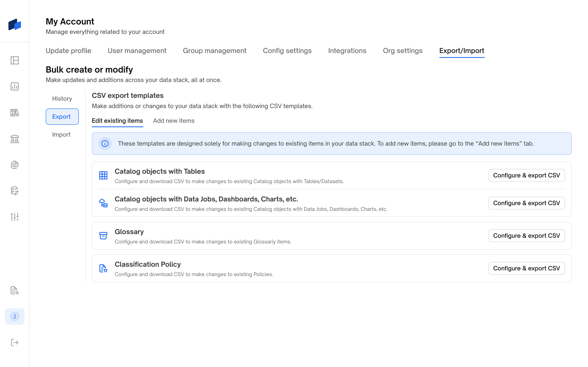
Task: Click the info icon in the banner
Action: (105, 144)
